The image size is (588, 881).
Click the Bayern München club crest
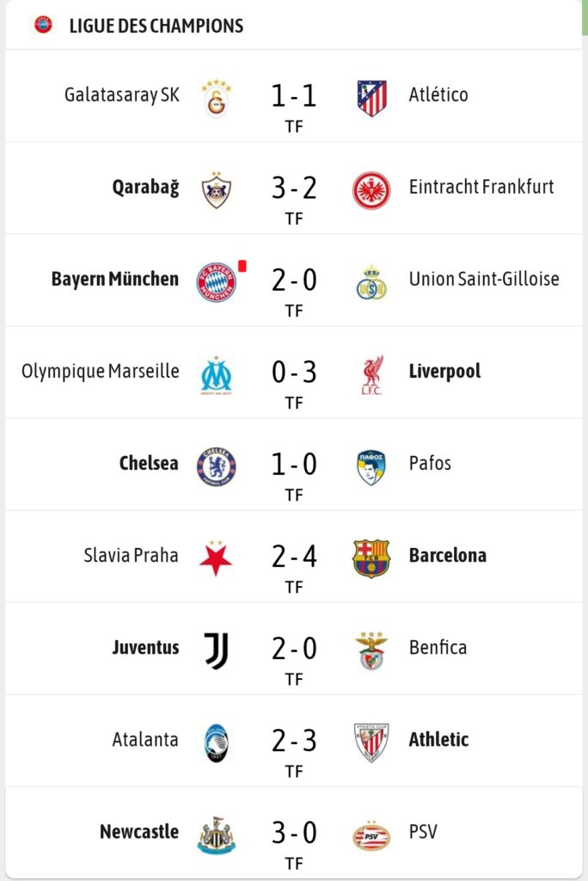pyautogui.click(x=216, y=282)
